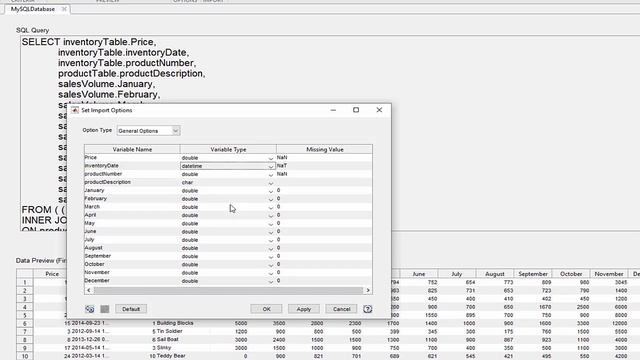Select the MySQLDatabase tab
The height and width of the screenshot is (360, 640).
[x=33, y=9]
